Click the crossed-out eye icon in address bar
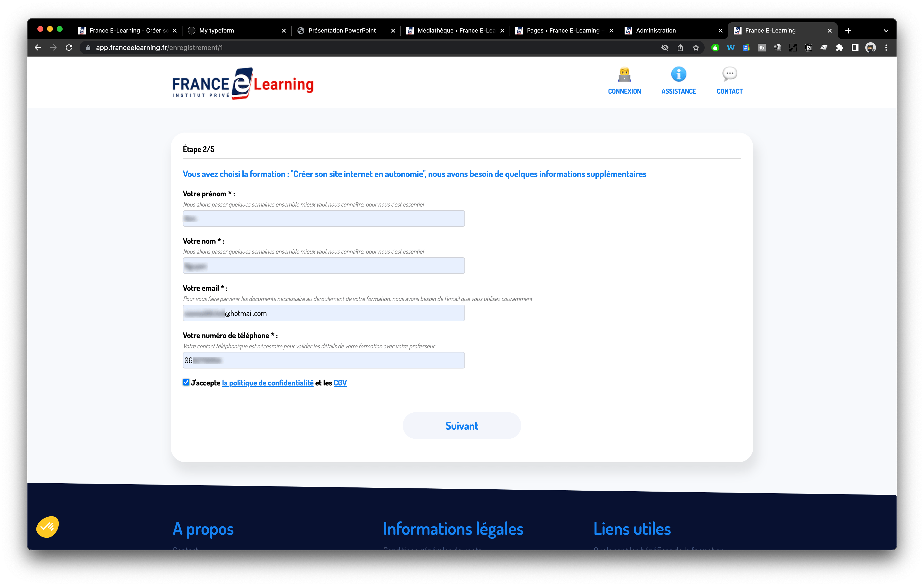924x586 pixels. (x=665, y=48)
